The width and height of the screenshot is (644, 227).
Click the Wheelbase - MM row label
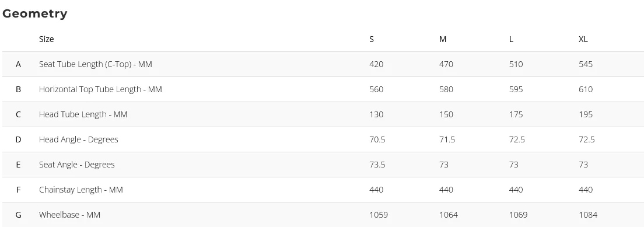(69, 215)
